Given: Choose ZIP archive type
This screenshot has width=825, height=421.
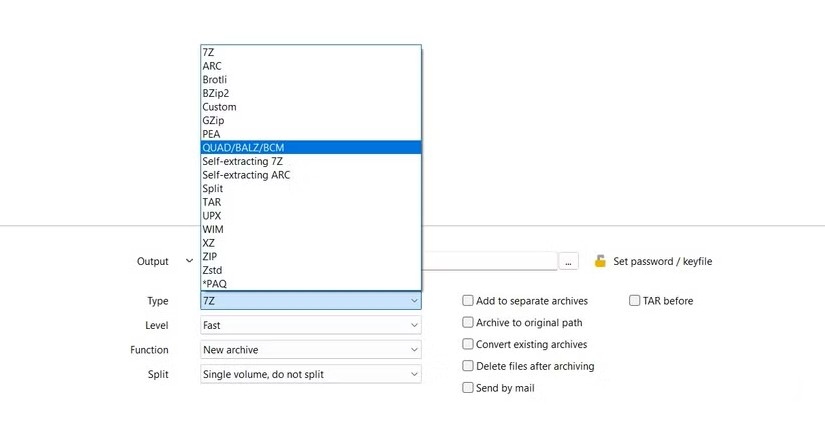Looking at the screenshot, I should coord(311,256).
